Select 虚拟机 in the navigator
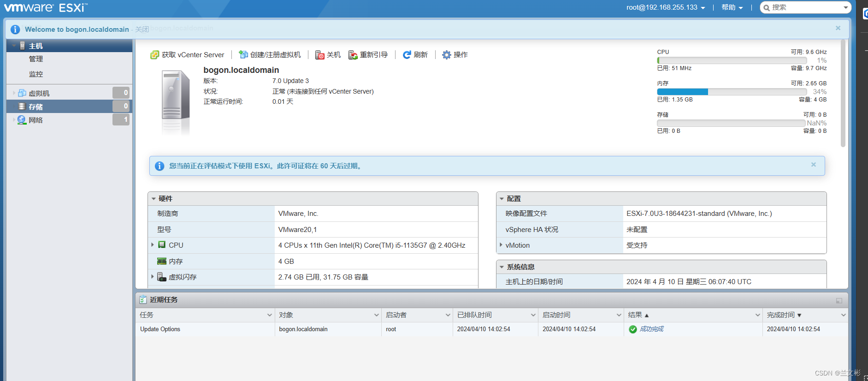This screenshot has width=868, height=381. point(69,93)
